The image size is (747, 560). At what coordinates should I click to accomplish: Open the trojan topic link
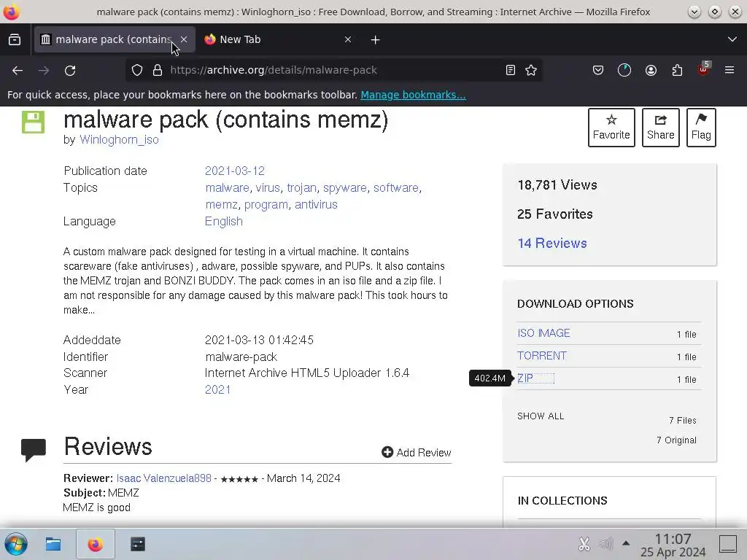[x=301, y=187]
